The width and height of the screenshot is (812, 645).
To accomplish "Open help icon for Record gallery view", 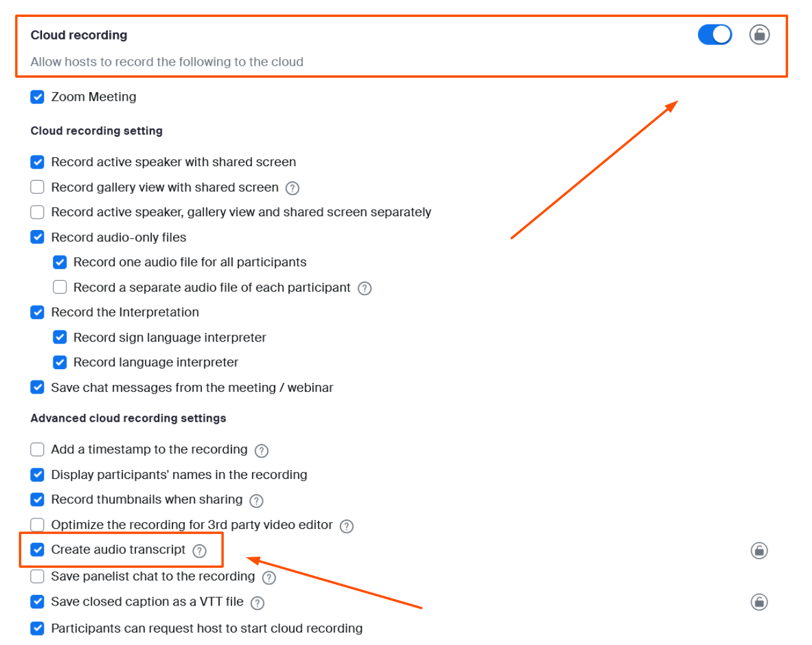I will (292, 188).
